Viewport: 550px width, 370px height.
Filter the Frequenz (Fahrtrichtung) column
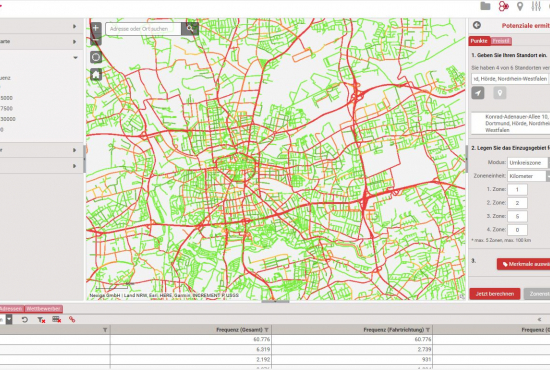pos(428,330)
